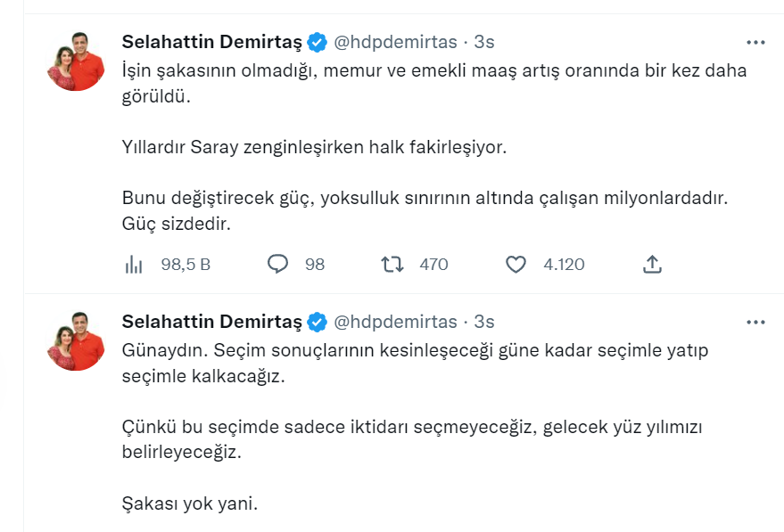Viewport: 784px width, 532px height.
Task: Click the reply icon on first tweet
Action: click(278, 264)
